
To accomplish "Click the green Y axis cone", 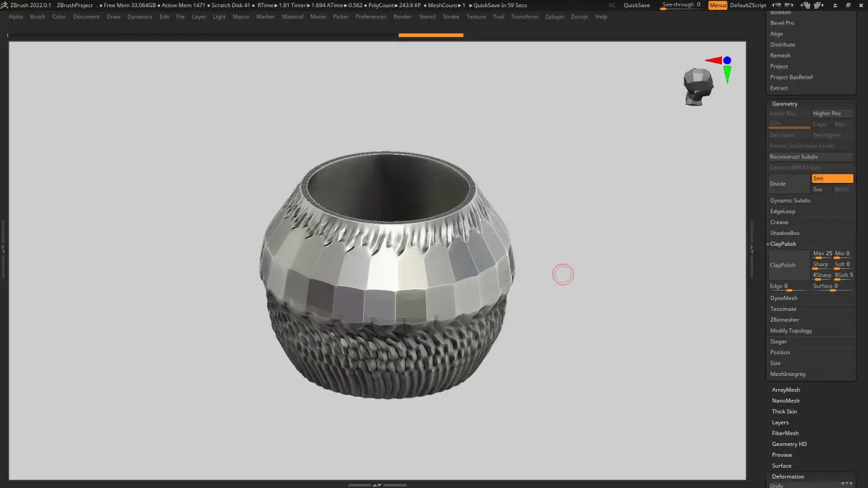I will point(727,74).
